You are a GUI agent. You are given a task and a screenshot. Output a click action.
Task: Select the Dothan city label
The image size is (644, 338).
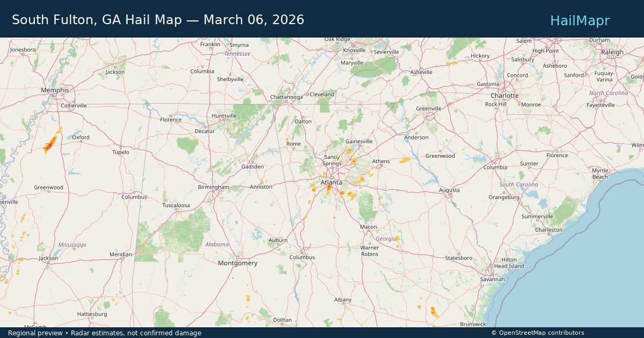[x=282, y=320]
